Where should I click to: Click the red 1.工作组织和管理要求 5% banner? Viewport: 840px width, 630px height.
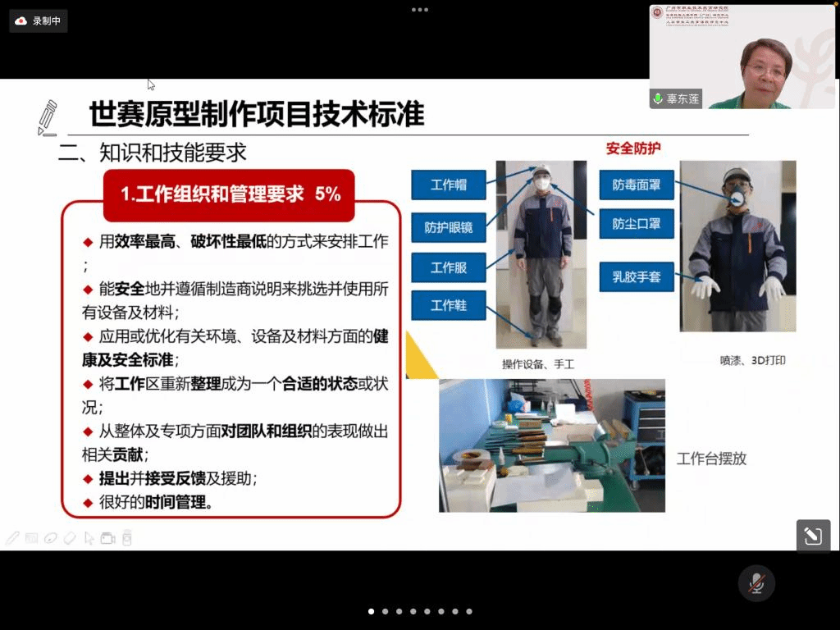(x=229, y=194)
